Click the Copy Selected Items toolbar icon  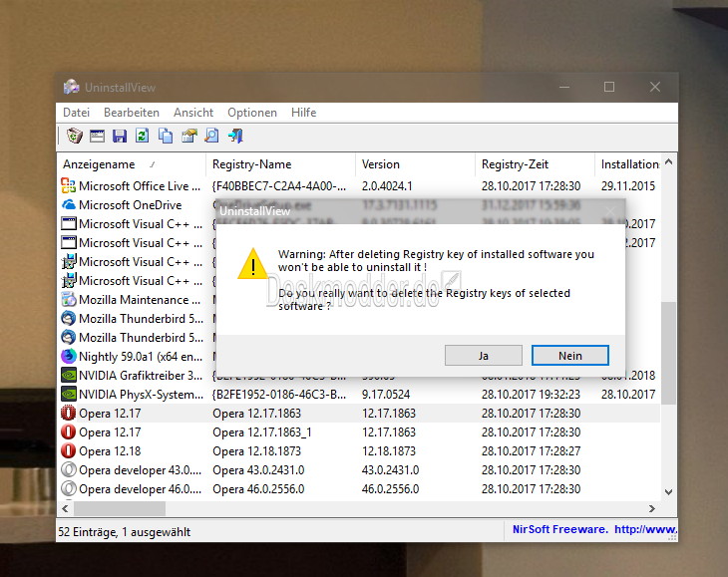tap(166, 136)
